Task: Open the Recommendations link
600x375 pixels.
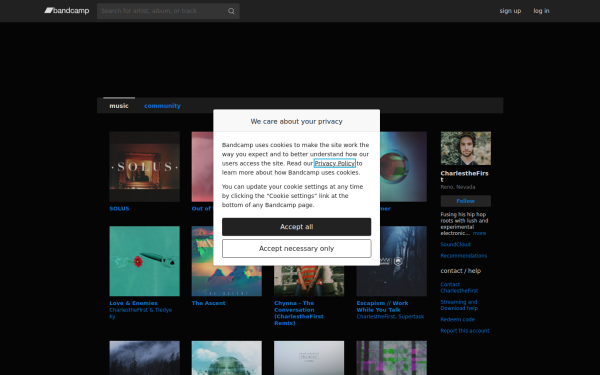Action: (464, 256)
